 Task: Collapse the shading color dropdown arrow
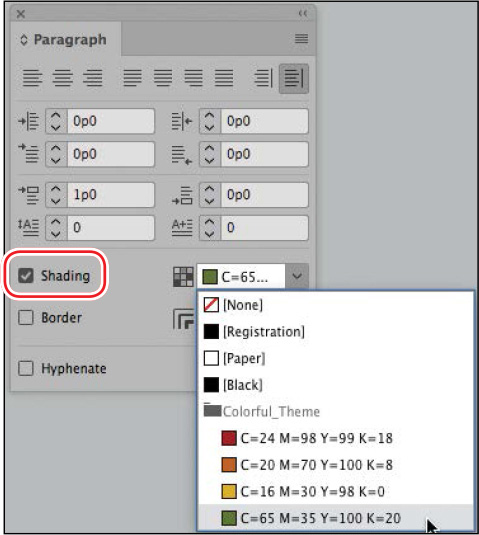pyautogui.click(x=297, y=276)
